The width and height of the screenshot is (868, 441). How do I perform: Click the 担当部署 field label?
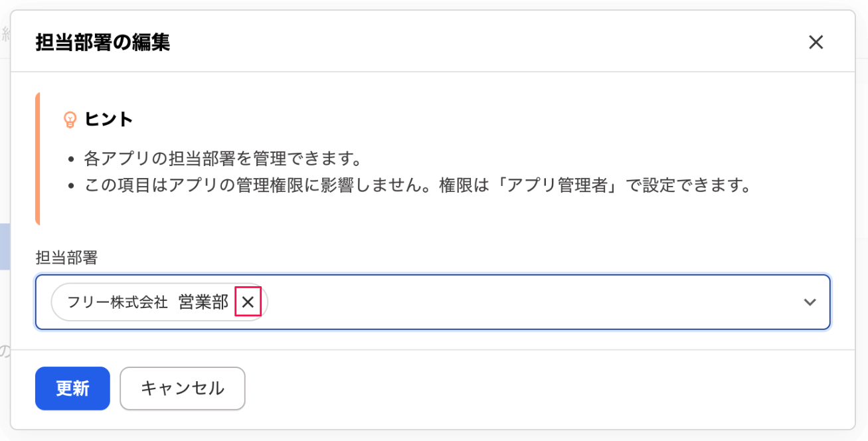(x=66, y=258)
